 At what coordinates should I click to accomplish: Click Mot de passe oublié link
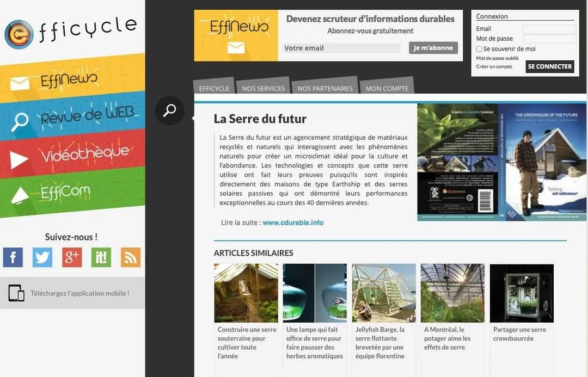(497, 58)
